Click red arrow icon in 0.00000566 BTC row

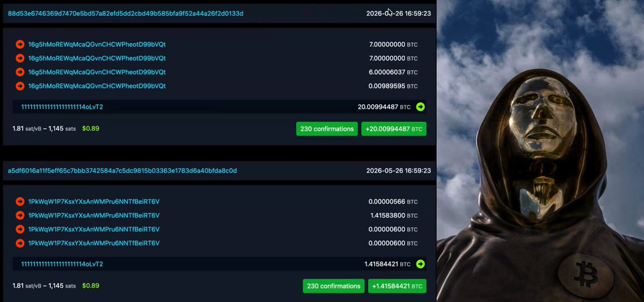pos(20,202)
